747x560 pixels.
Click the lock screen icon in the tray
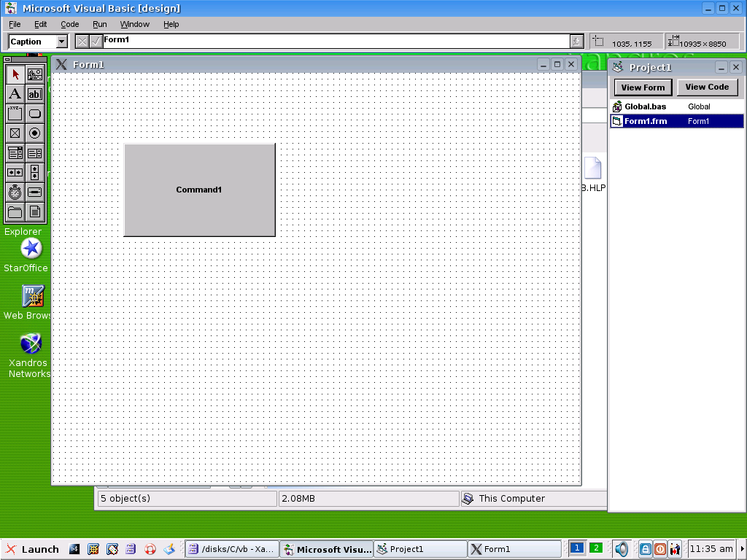645,549
